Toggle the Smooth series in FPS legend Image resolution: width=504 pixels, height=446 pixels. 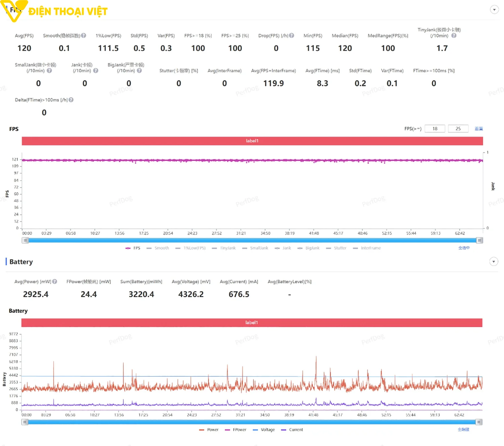click(x=158, y=248)
